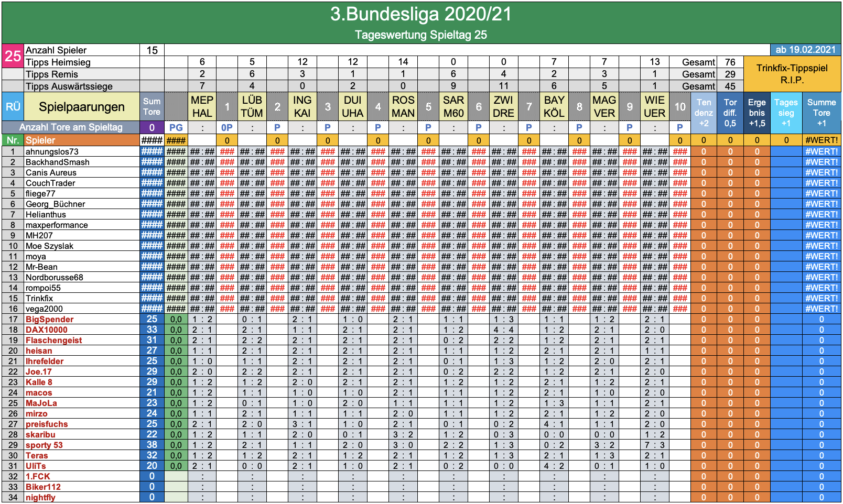
Task: Click the WIE UER match header
Action: coord(655,106)
